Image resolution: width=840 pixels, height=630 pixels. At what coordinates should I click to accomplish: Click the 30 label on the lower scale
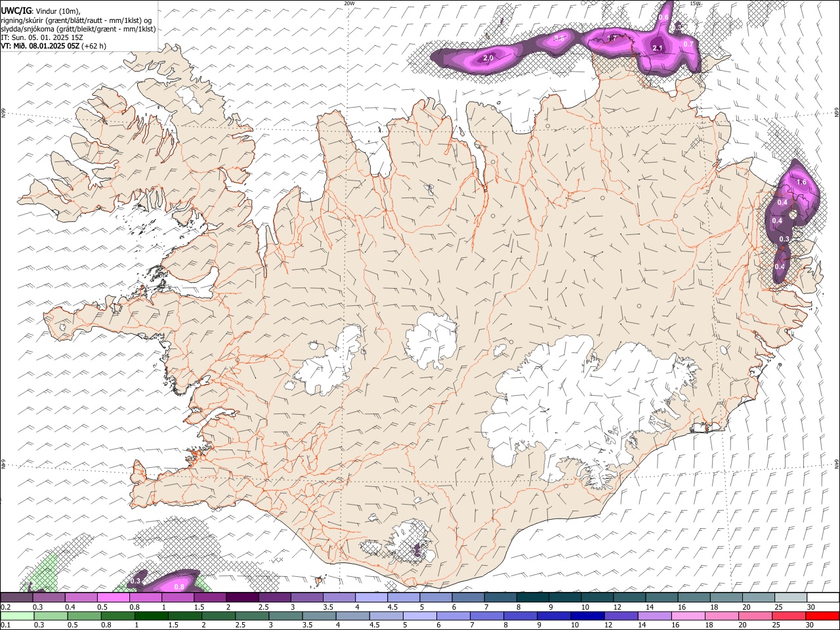pyautogui.click(x=811, y=625)
